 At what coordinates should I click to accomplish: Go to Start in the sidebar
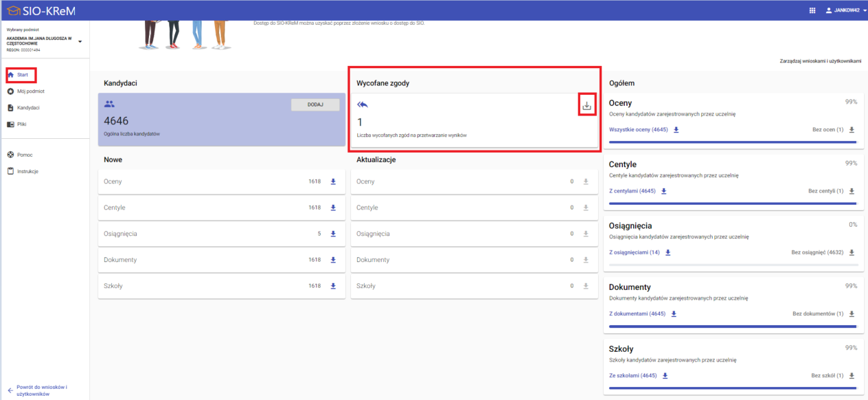pos(22,74)
